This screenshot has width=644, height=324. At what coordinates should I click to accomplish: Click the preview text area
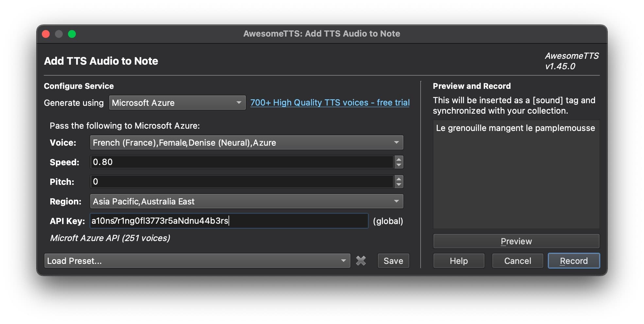click(x=516, y=174)
